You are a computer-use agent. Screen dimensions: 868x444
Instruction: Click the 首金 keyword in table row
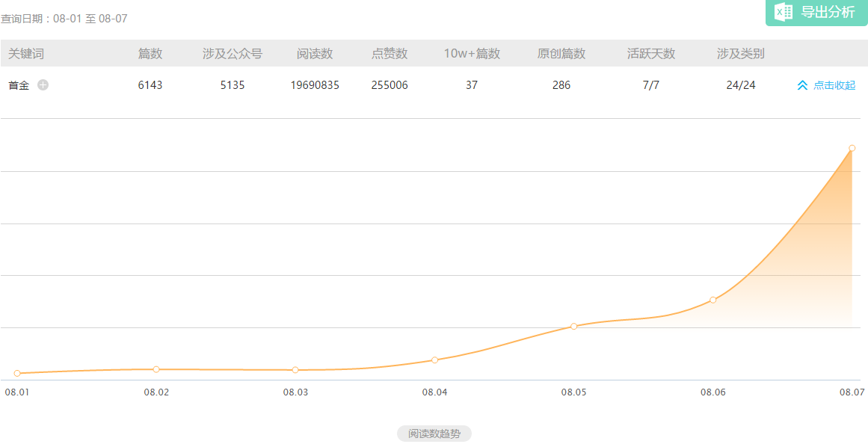point(19,85)
